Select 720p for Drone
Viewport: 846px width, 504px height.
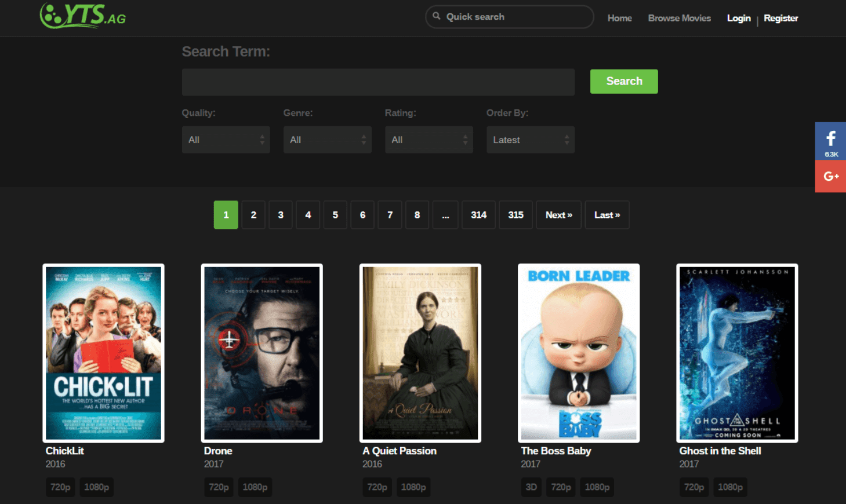click(219, 487)
